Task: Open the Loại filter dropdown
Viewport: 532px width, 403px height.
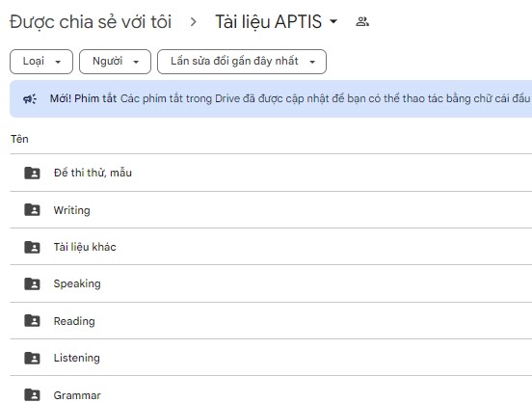Action: [x=41, y=62]
